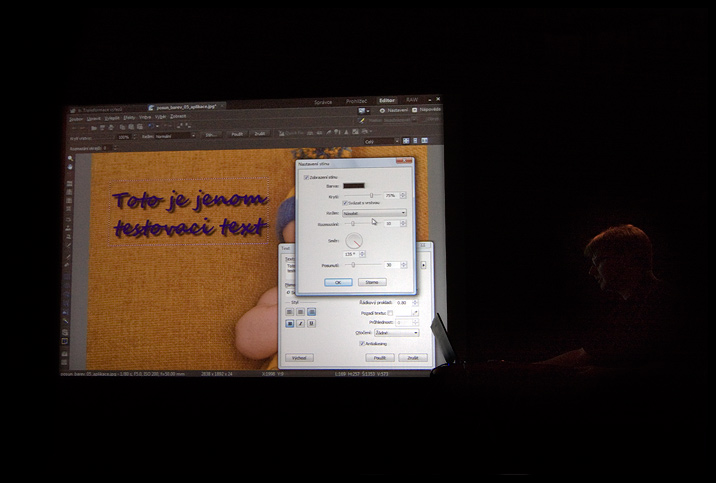Click middle view layout icon beside Celý dropdown

416,141
